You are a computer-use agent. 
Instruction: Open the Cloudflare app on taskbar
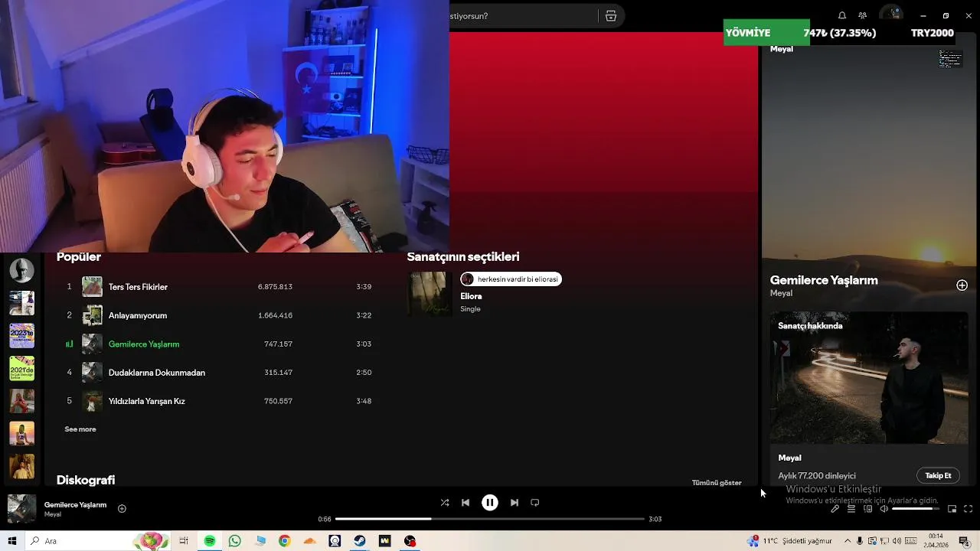tap(309, 541)
